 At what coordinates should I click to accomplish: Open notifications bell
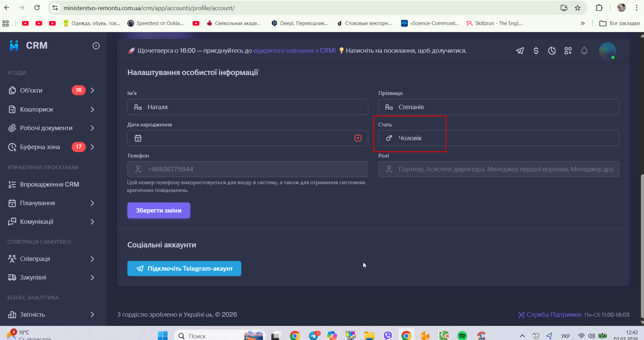pos(584,51)
